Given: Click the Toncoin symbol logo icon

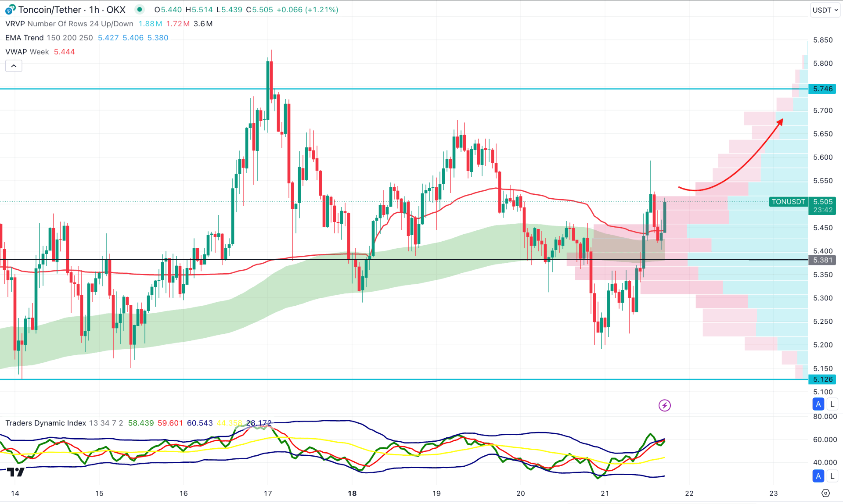Looking at the screenshot, I should [x=10, y=10].
